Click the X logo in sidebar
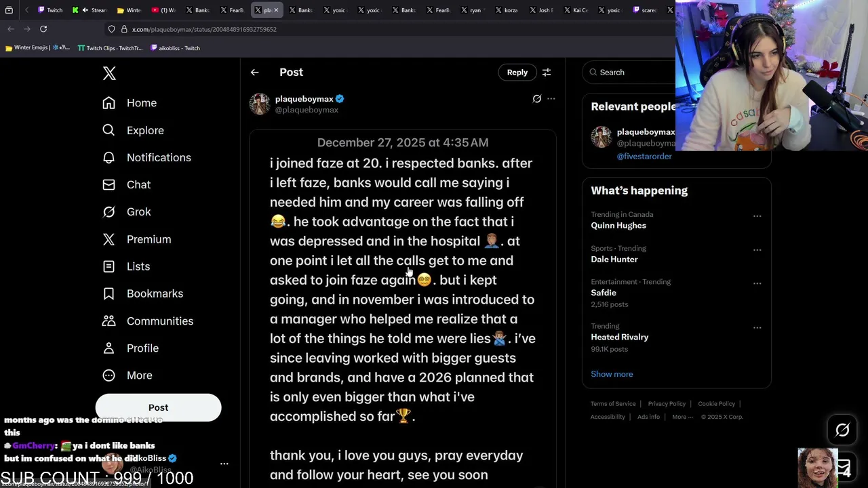 tap(109, 73)
